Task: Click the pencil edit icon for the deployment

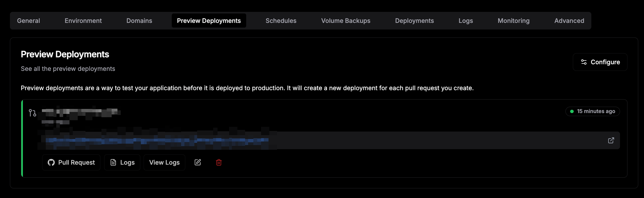Action: coord(198,162)
